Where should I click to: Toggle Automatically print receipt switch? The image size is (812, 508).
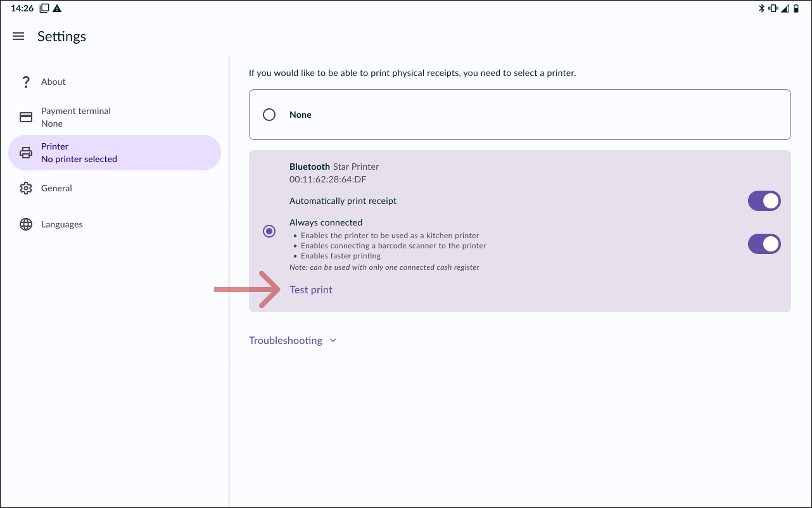tap(764, 201)
